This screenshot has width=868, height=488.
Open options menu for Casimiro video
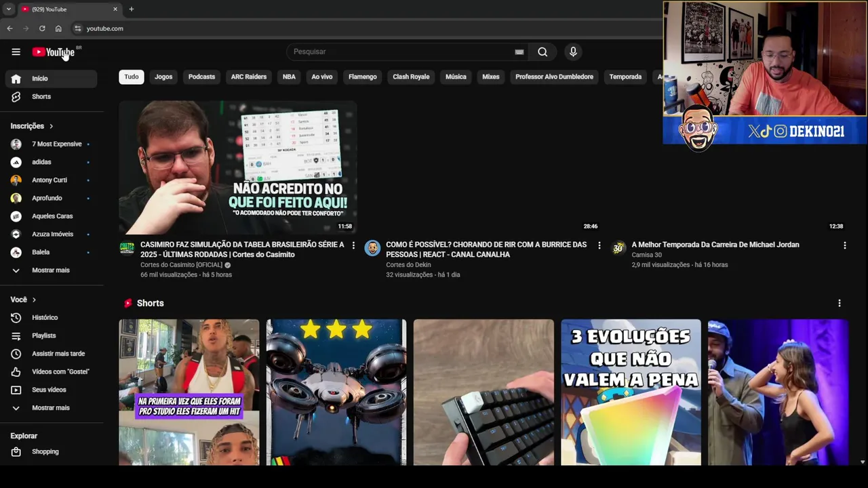[353, 245]
